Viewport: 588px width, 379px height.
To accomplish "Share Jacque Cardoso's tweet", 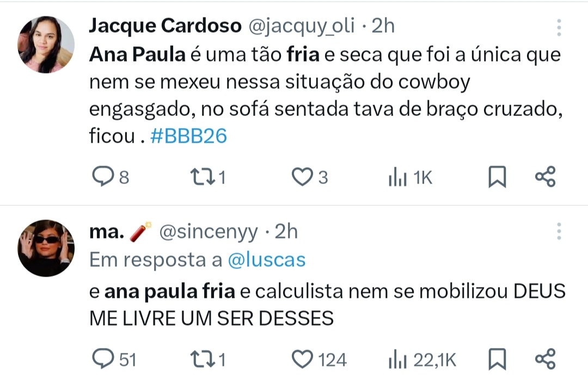I will click(545, 178).
